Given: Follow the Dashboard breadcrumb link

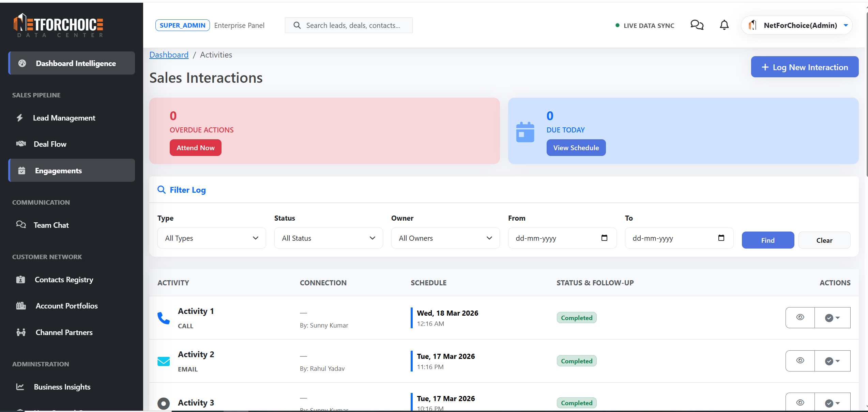Looking at the screenshot, I should click(x=169, y=55).
